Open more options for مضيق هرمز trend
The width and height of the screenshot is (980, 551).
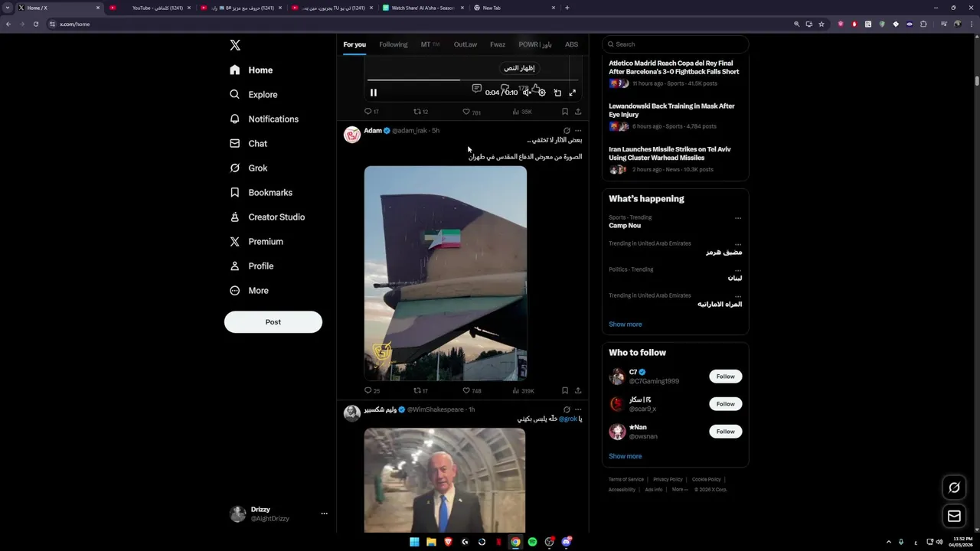click(x=738, y=244)
